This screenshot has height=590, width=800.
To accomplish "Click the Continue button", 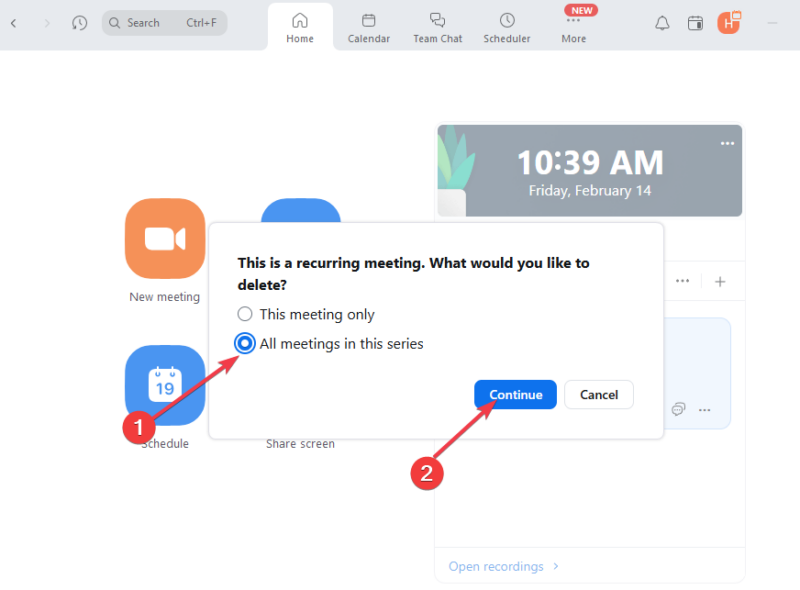I will [x=515, y=394].
